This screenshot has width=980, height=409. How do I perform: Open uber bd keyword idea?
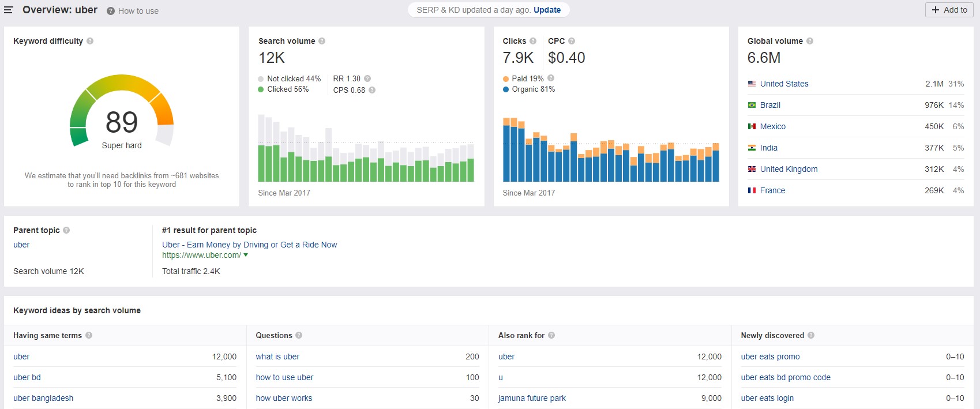(27, 377)
